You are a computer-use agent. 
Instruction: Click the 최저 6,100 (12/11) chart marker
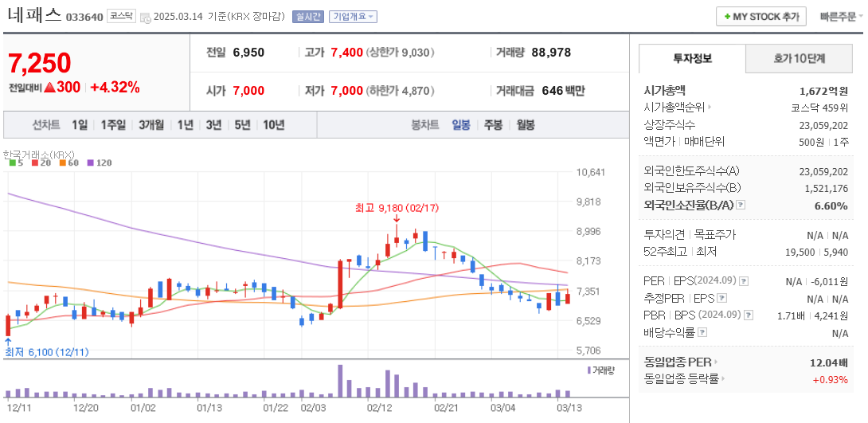tap(46, 351)
